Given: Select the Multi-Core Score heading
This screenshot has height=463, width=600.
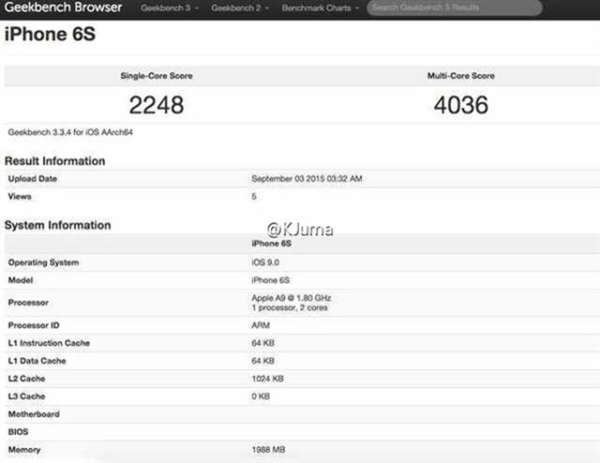Looking at the screenshot, I should [x=461, y=76].
